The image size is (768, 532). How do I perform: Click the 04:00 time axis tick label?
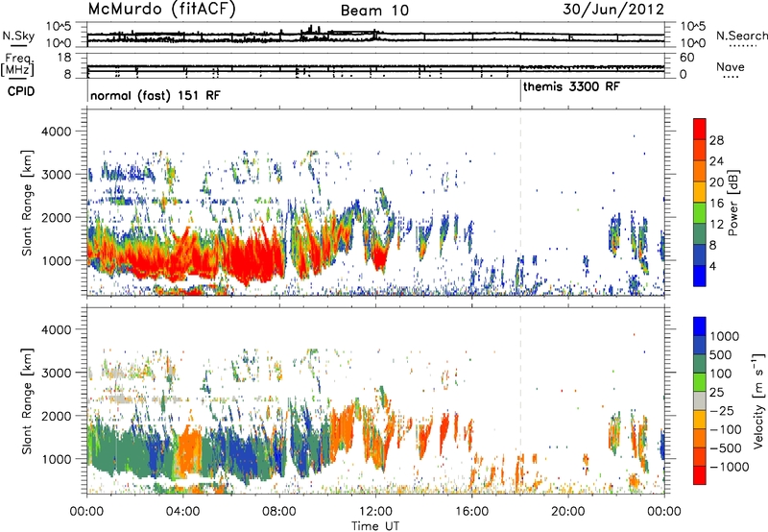[182, 512]
